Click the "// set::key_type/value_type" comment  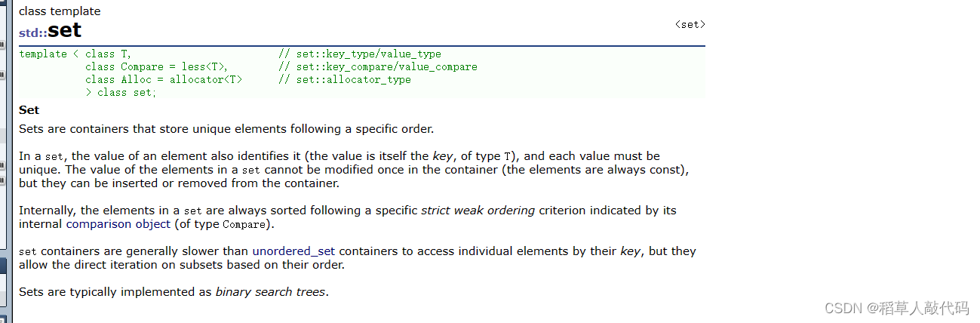(x=360, y=54)
